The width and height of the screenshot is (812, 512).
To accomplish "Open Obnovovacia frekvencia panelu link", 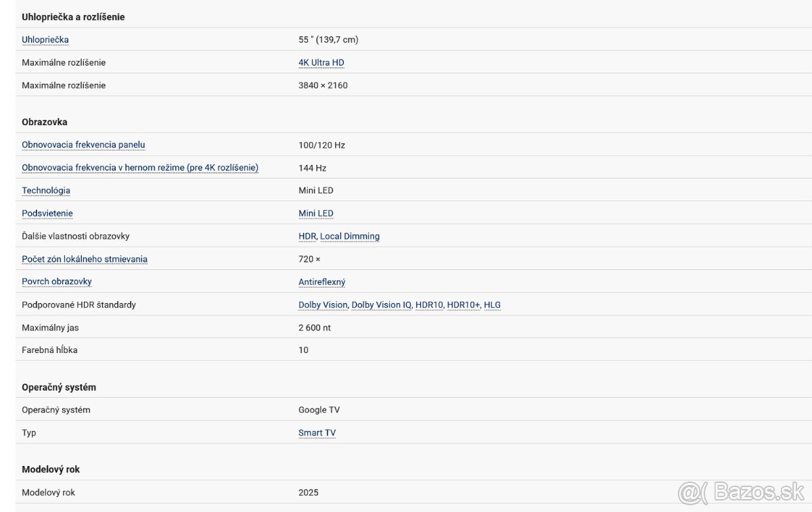I will [x=83, y=145].
